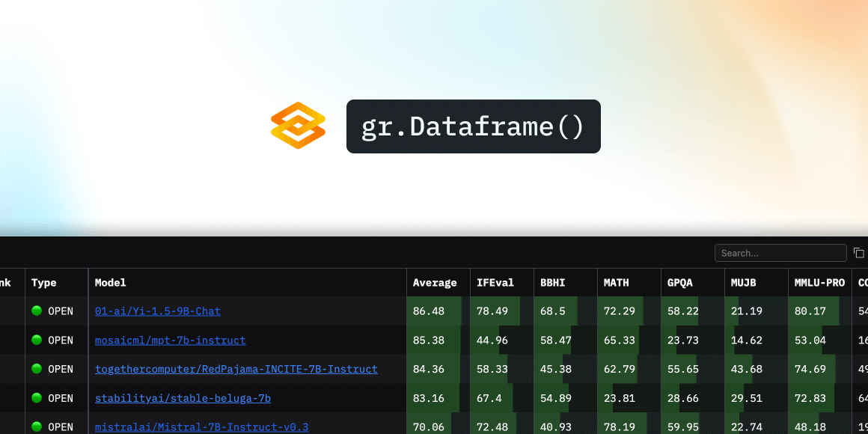This screenshot has width=868, height=434.
Task: Select the MMLU-PRO column header
Action: point(819,282)
